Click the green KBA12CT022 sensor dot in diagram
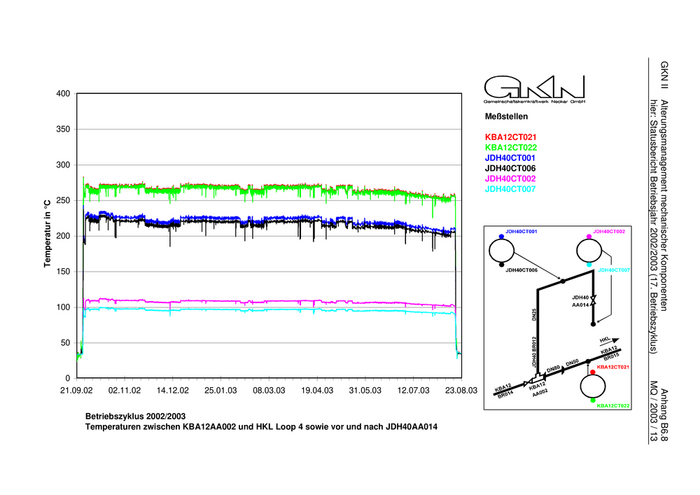 click(x=592, y=400)
